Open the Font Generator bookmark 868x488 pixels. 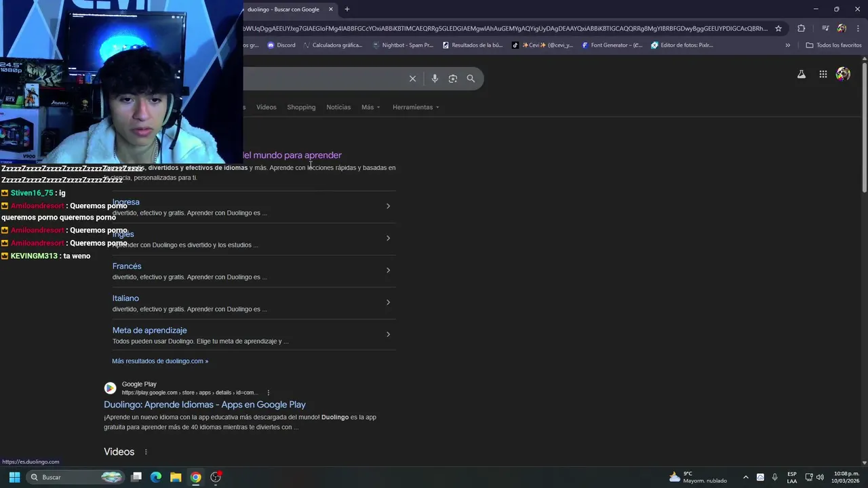pyautogui.click(x=612, y=45)
